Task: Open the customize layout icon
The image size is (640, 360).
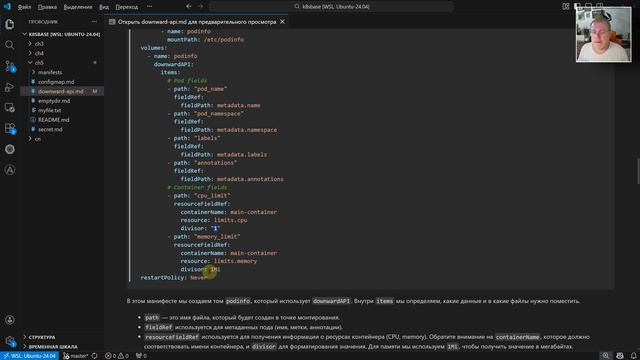Action: (x=566, y=7)
